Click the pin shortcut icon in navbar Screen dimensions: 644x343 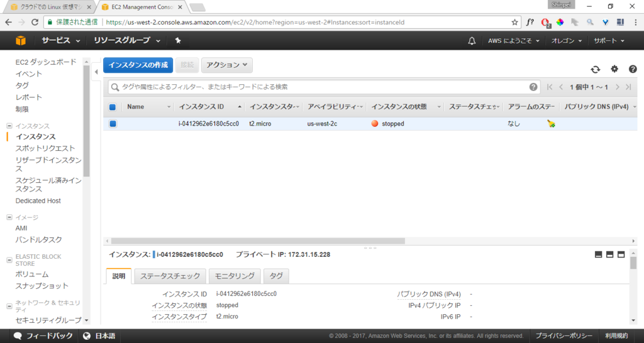178,40
